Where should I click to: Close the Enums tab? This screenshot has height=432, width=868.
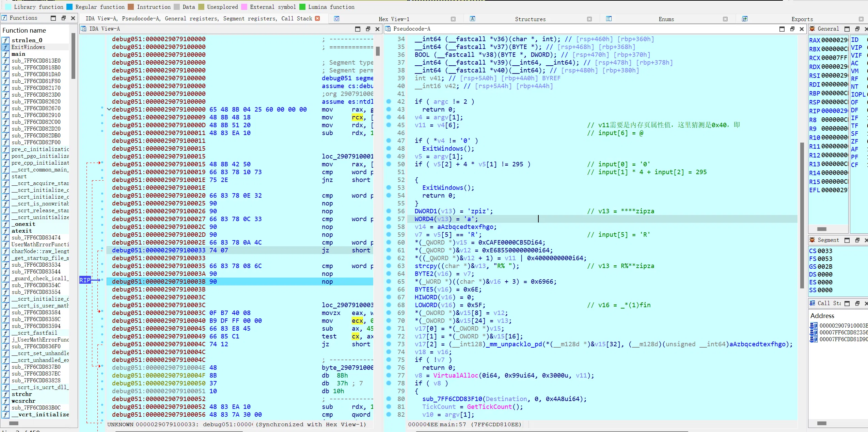[x=725, y=19]
